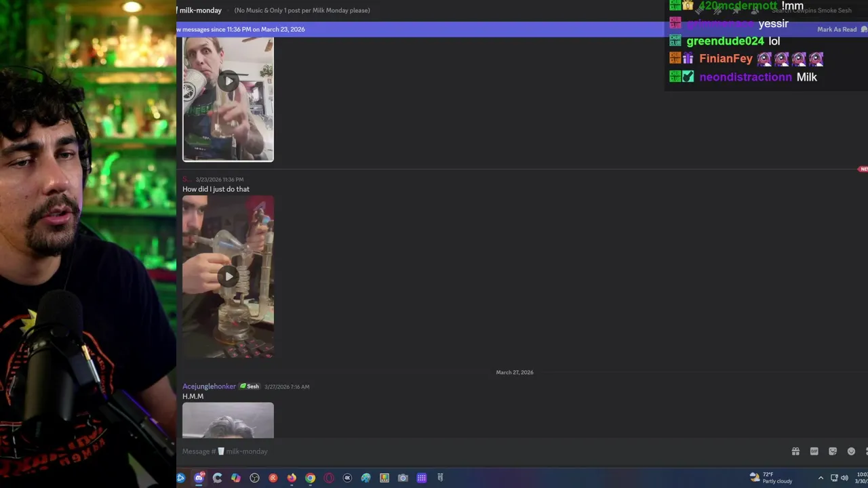Viewport: 868px width, 488px height.
Task: Open the GIF picker
Action: pyautogui.click(x=814, y=451)
